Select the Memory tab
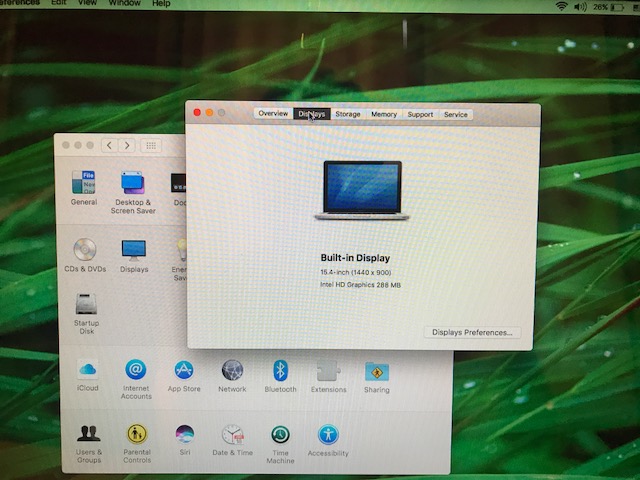 click(x=384, y=114)
